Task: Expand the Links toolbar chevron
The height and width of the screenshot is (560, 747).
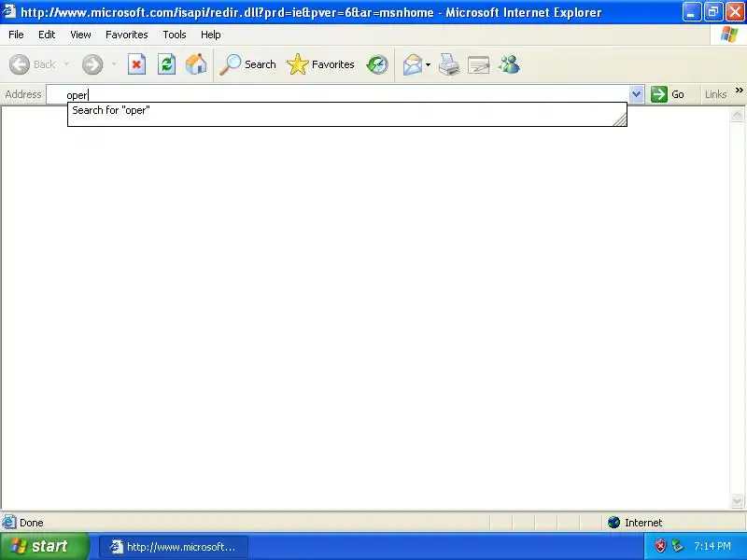Action: tap(740, 90)
